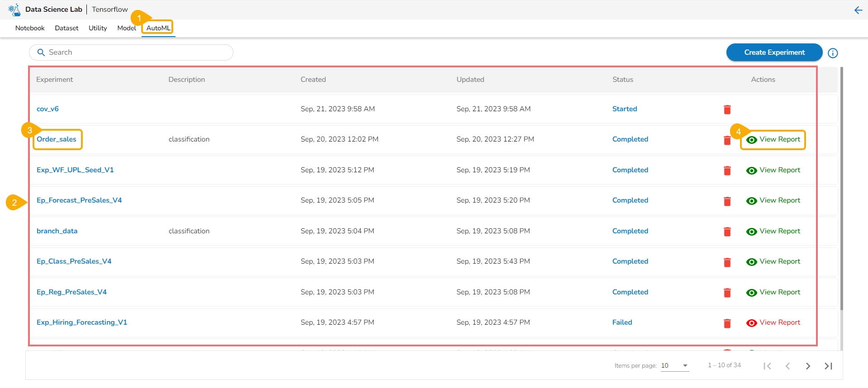Click the info icon beside Create Experiment
The width and height of the screenshot is (868, 388).
[x=832, y=53]
